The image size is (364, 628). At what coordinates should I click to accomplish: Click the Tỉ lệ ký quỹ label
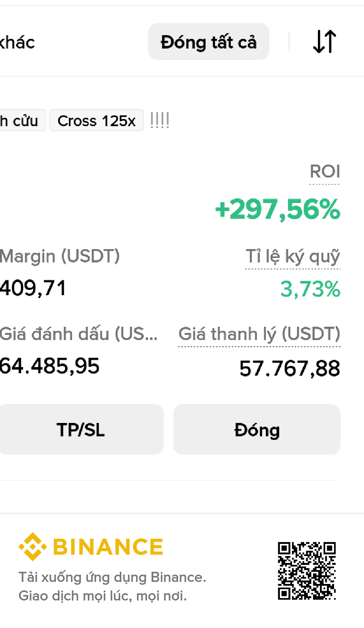tap(293, 257)
